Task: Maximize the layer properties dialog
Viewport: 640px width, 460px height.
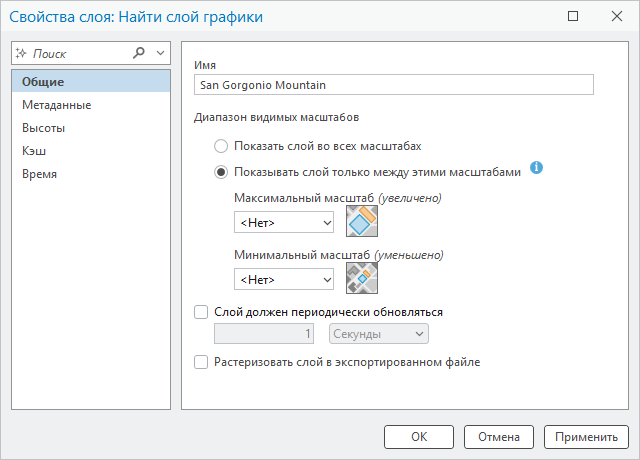Action: tap(573, 16)
